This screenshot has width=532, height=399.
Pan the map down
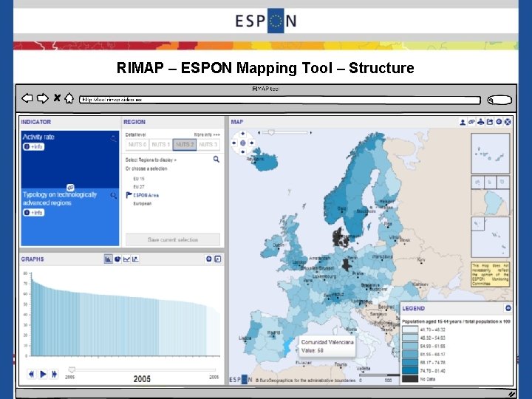tap(242, 152)
